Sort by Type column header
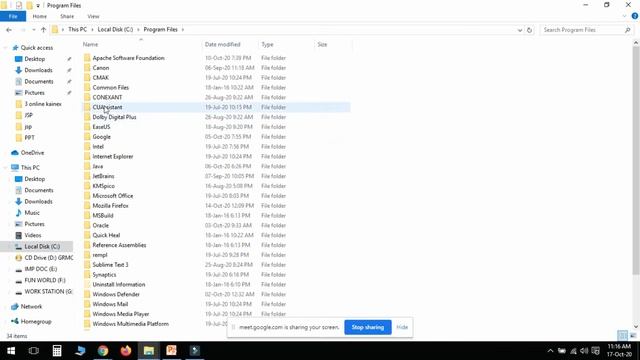The width and height of the screenshot is (640, 360). click(267, 44)
